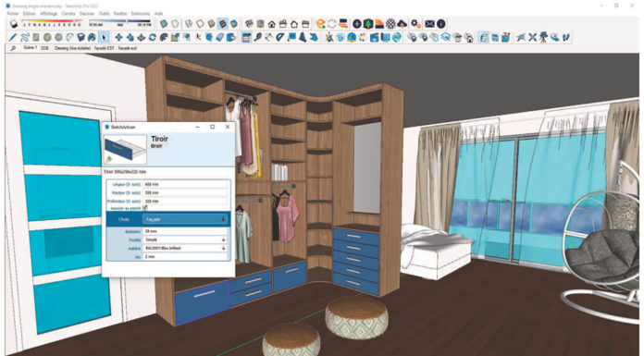Open the matière Bleu brillant dropdown
The height and width of the screenshot is (356, 644).
click(x=185, y=248)
